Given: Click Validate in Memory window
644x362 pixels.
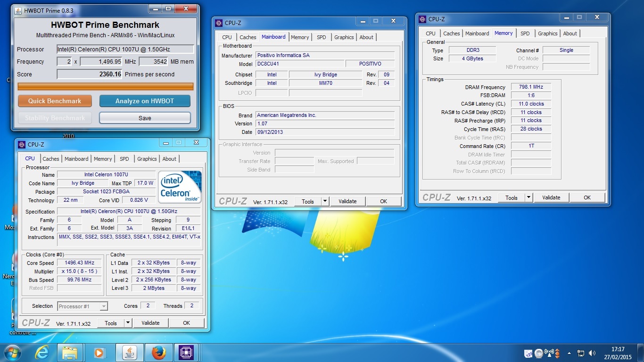Looking at the screenshot, I should [551, 197].
